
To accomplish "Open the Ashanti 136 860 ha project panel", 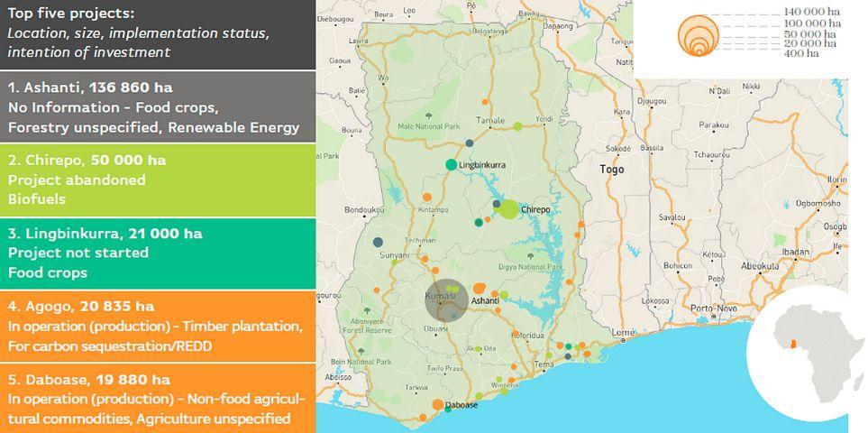I will pyautogui.click(x=158, y=107).
